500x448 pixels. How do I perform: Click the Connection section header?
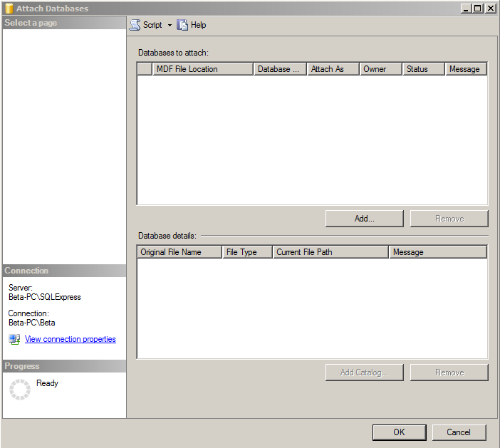click(x=64, y=271)
